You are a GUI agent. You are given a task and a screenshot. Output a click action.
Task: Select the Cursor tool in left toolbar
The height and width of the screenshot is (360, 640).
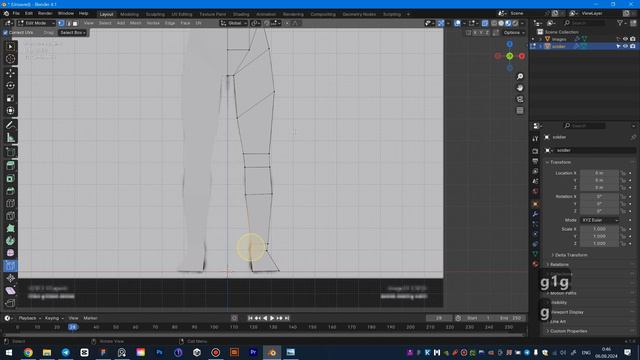[x=11, y=59]
